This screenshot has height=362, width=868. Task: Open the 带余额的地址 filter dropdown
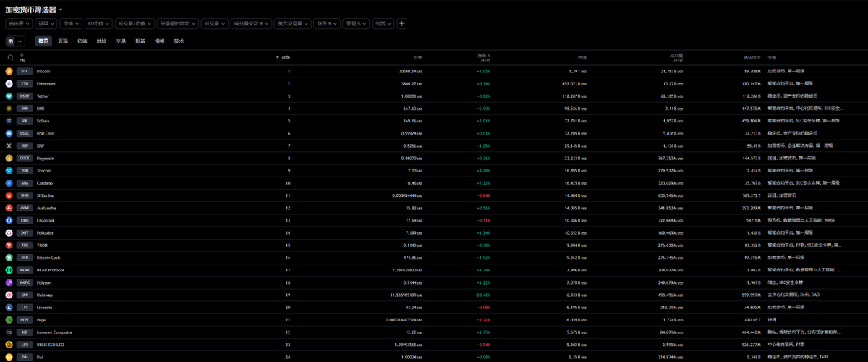[178, 24]
